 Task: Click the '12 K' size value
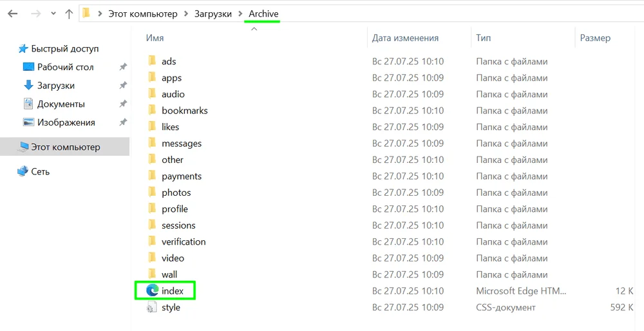tap(624, 291)
